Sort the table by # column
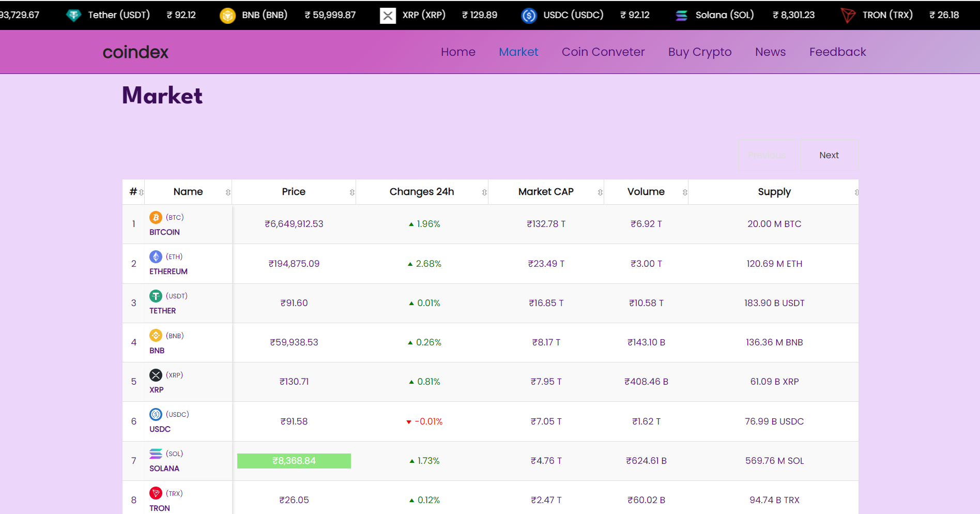The image size is (980, 514). (134, 192)
